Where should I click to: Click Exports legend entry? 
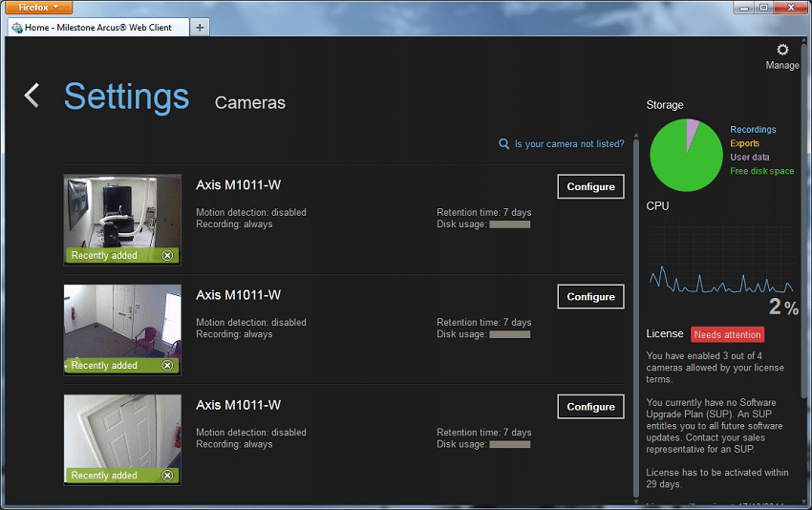point(745,143)
